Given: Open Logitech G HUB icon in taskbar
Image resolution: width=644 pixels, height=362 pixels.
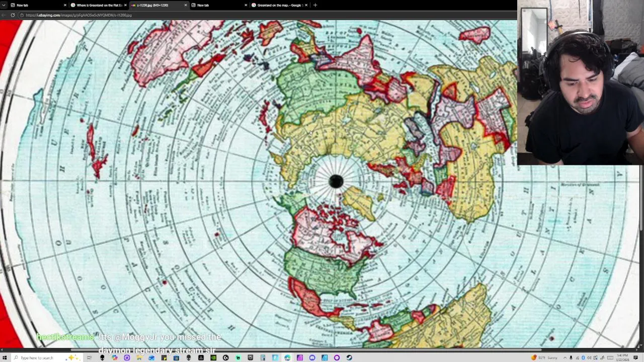Looking at the screenshot, I should click(x=225, y=357).
